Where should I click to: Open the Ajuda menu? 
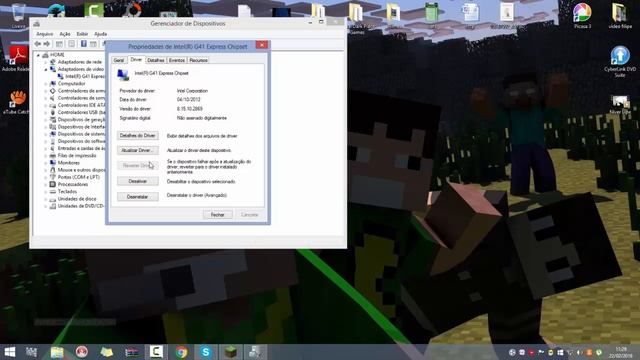tap(100, 34)
